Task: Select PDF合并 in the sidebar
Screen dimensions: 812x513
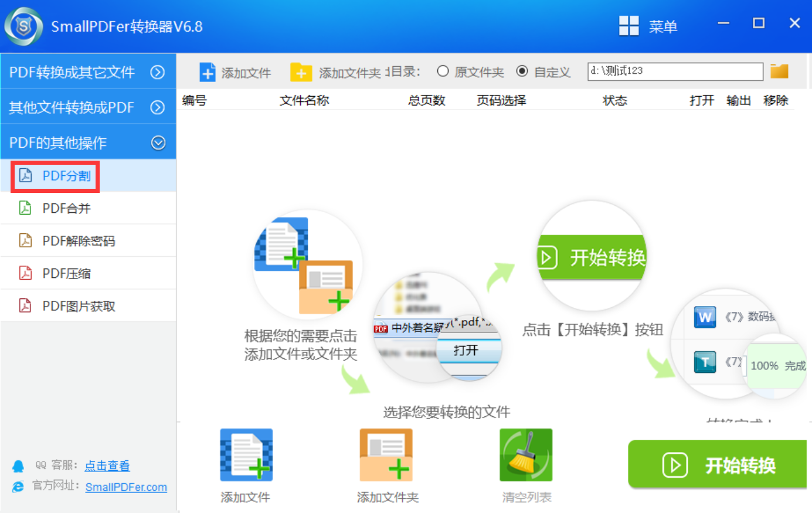Action: [x=88, y=208]
